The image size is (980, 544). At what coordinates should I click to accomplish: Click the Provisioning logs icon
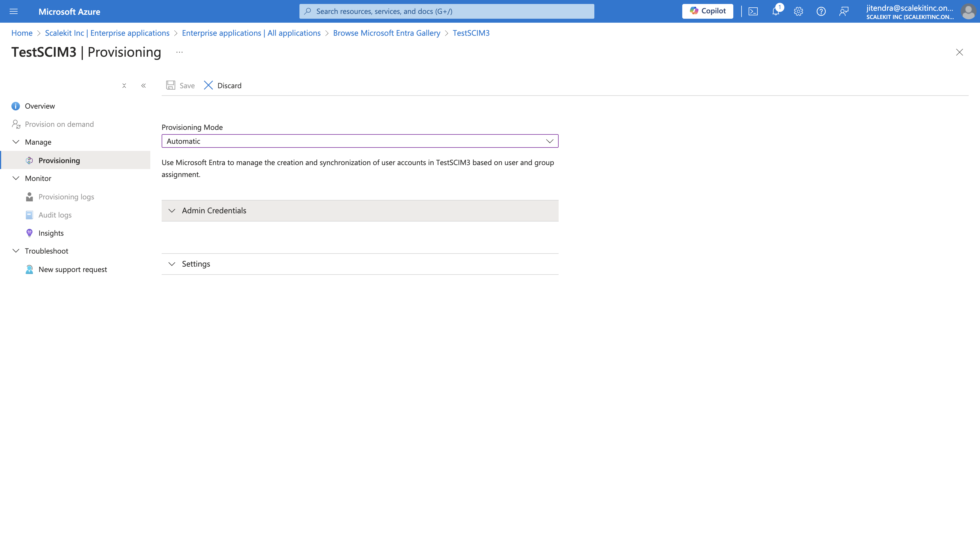point(29,197)
